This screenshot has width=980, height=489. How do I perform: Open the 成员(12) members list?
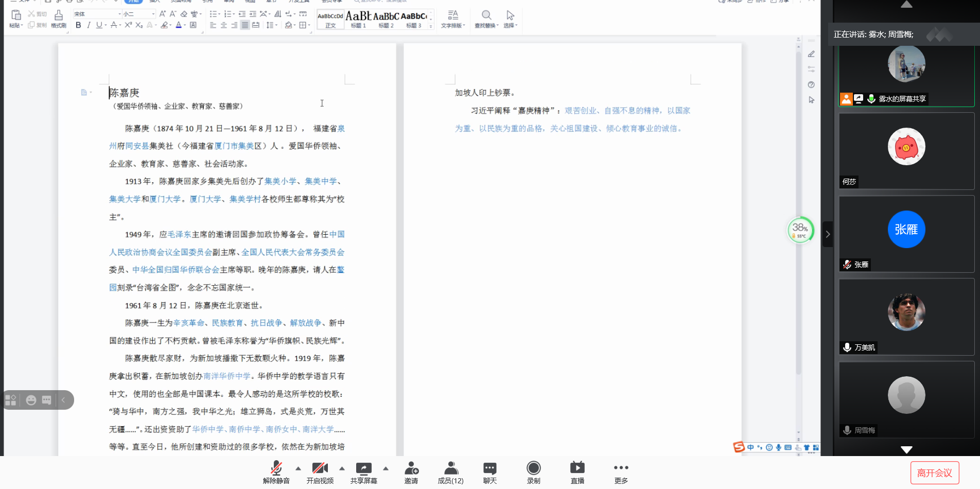click(450, 472)
